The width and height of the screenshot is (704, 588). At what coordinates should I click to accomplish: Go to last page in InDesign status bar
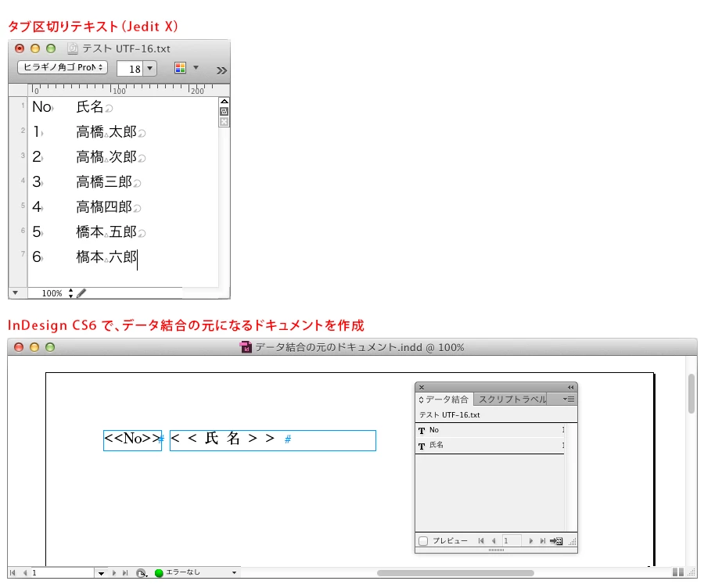[125, 572]
